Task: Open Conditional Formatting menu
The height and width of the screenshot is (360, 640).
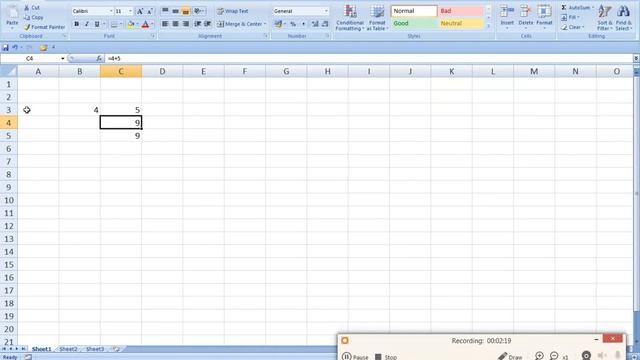Action: pos(350,18)
